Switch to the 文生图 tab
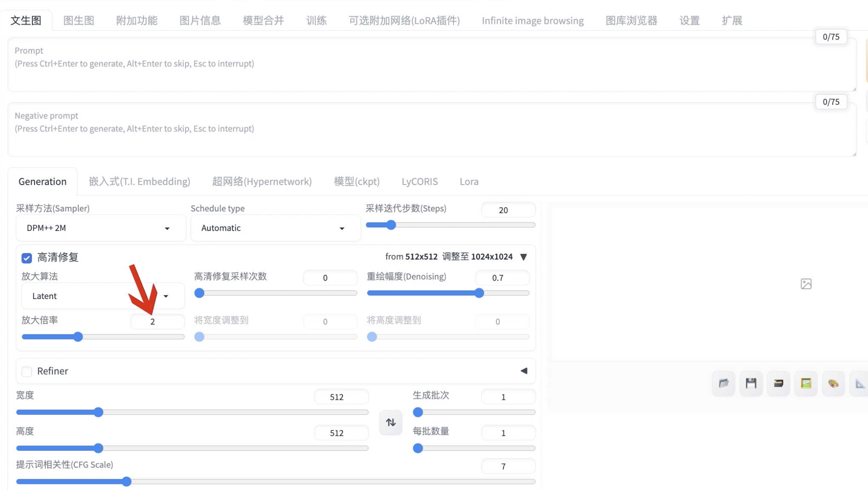This screenshot has width=868, height=490. point(26,20)
